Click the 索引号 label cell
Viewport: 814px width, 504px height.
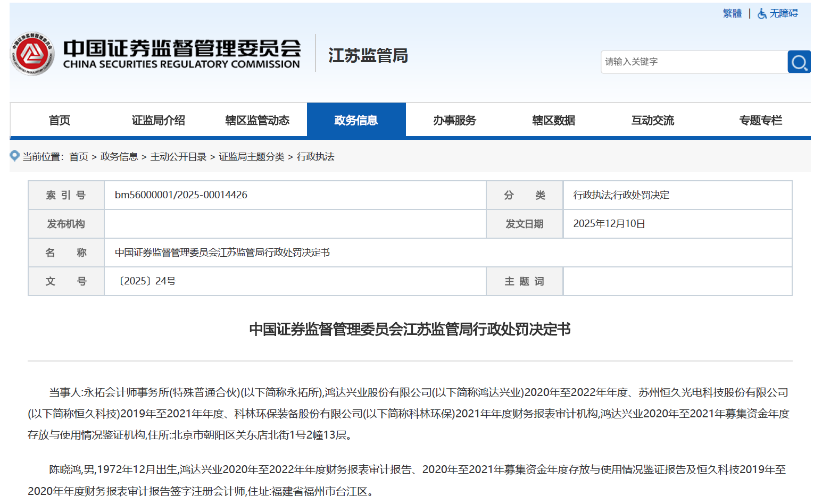tap(66, 195)
